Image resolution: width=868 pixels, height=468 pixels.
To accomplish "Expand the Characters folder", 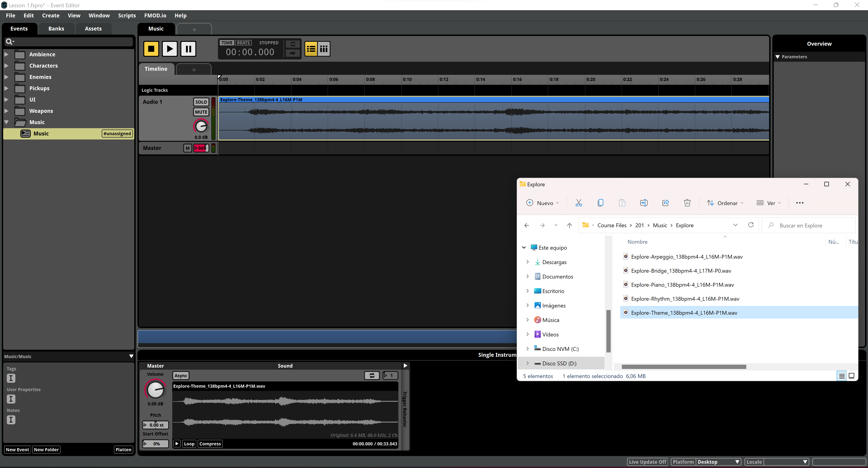I will pyautogui.click(x=6, y=66).
